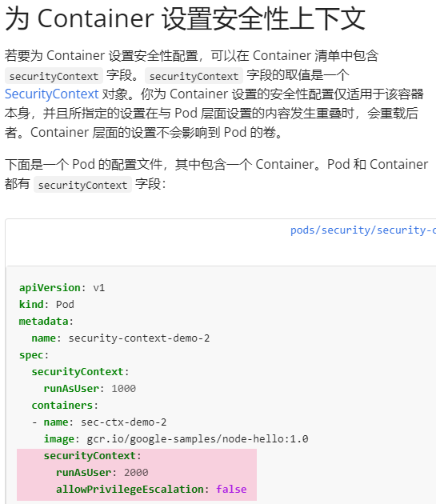Click the gcr.io/google-samples/node-hello:1.0 image value
Image resolution: width=436 pixels, height=504 pixels.
[x=198, y=438]
